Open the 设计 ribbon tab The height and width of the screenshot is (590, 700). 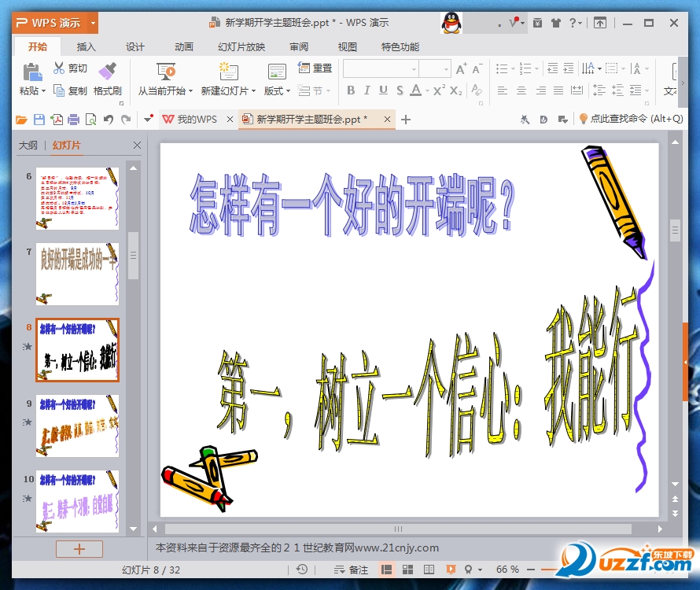[x=134, y=47]
